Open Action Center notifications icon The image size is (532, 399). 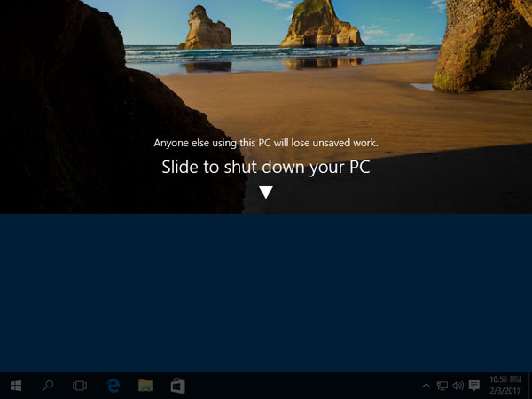click(474, 386)
